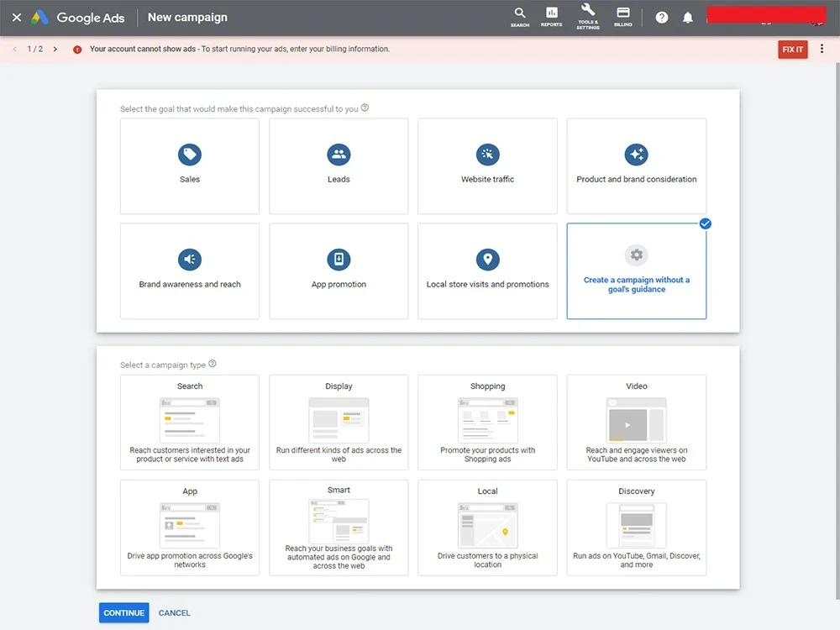This screenshot has width=840, height=630.
Task: Open Tools & Settings wrench icon
Action: tap(588, 17)
